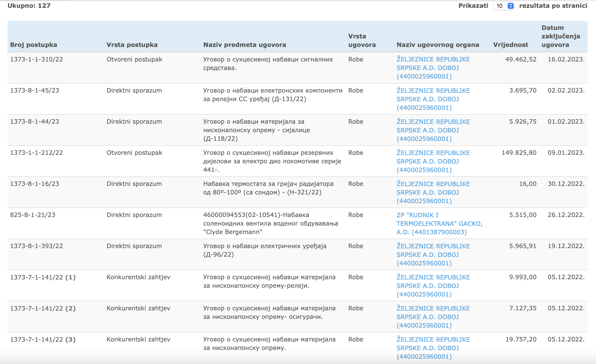Click the date 16.02.2023.
596x364 pixels.
click(x=566, y=59)
